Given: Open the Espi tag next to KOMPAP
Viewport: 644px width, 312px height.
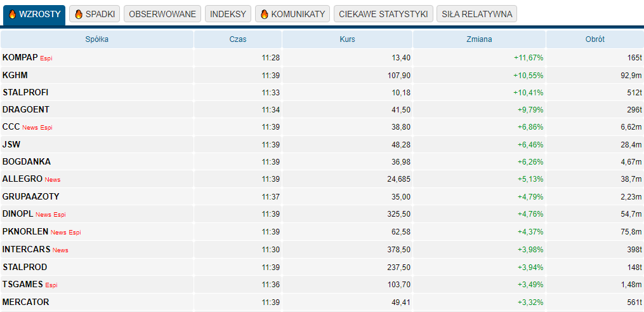Looking at the screenshot, I should click(x=46, y=58).
